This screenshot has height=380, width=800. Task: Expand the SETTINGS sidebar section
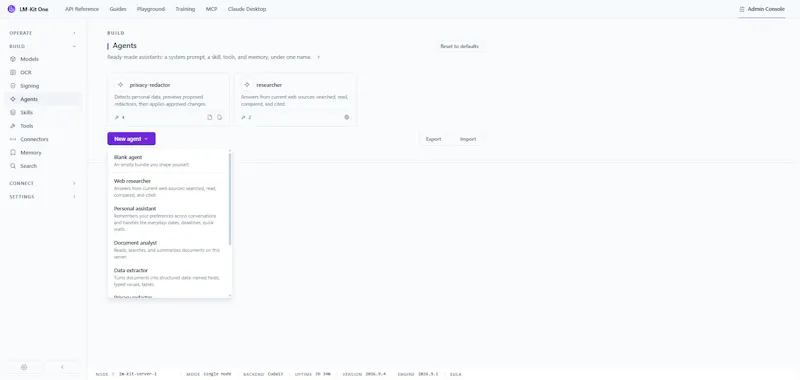coord(42,197)
